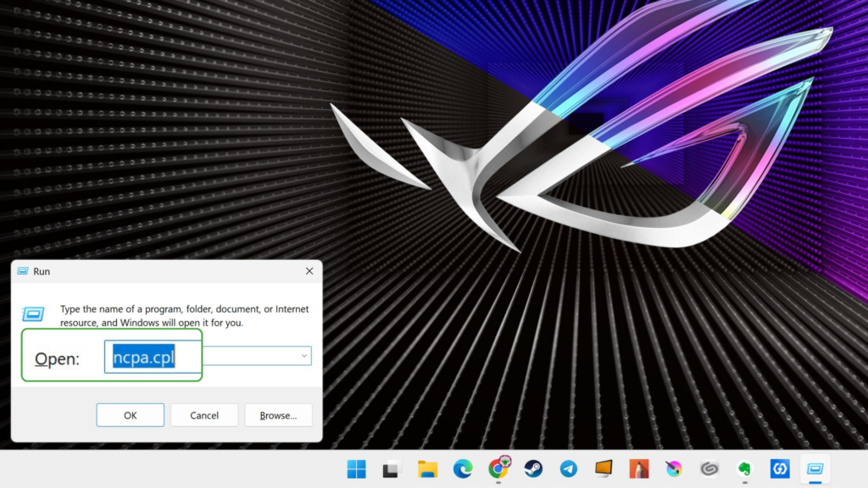Open the pencil sketch app in taskbar
The height and width of the screenshot is (488, 868).
639,469
